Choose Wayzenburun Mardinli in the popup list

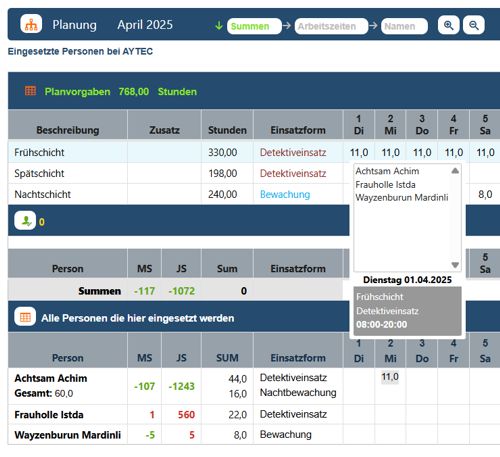[x=402, y=197]
